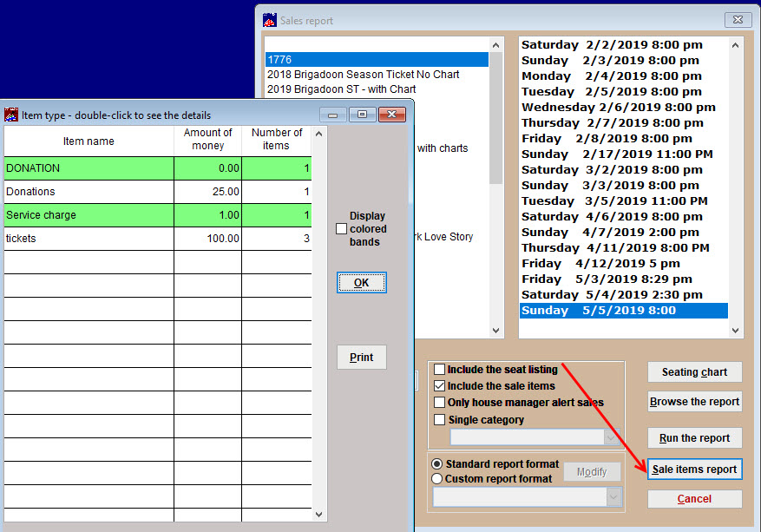Tick the Single category checkbox
Screen dimensions: 761x532
coord(439,419)
